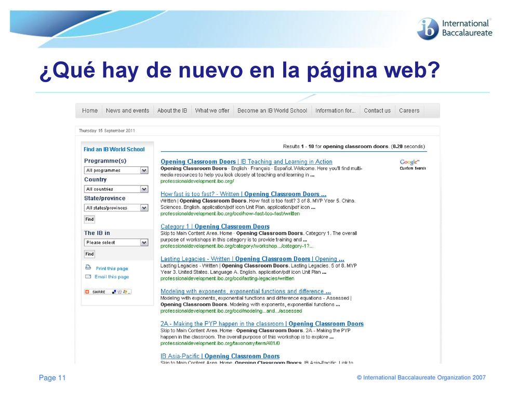Open the Category 1 search result
532x399 pixels.
click(215, 227)
